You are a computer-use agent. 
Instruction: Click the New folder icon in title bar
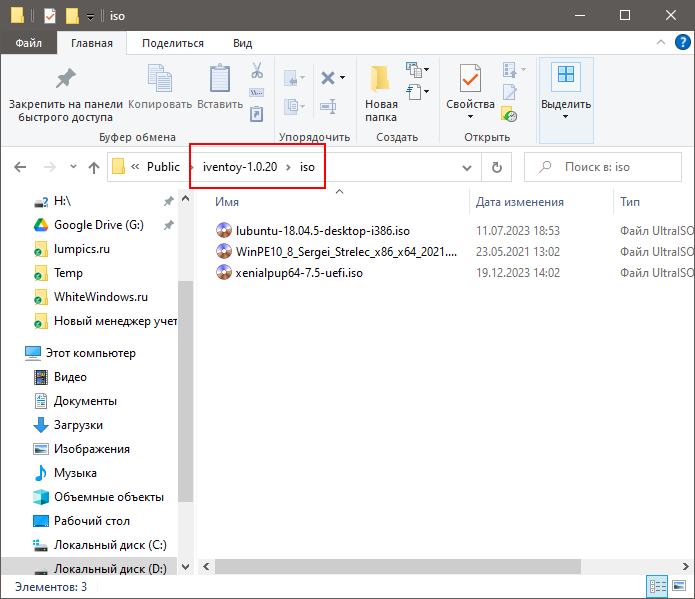72,16
